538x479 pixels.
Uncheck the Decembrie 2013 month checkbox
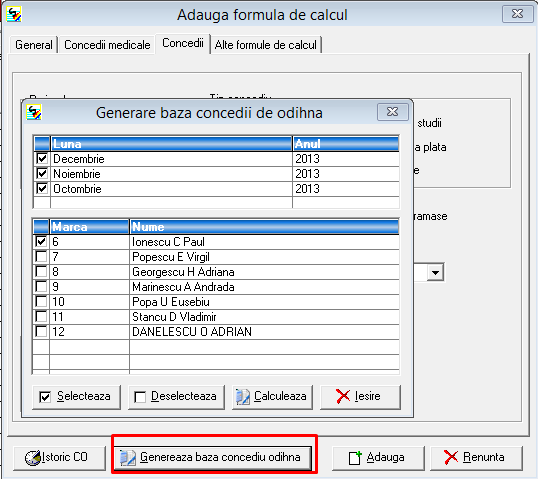coord(42,159)
